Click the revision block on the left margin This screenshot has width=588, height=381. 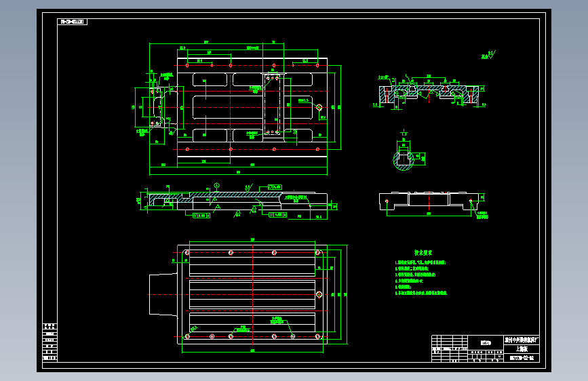click(50, 342)
